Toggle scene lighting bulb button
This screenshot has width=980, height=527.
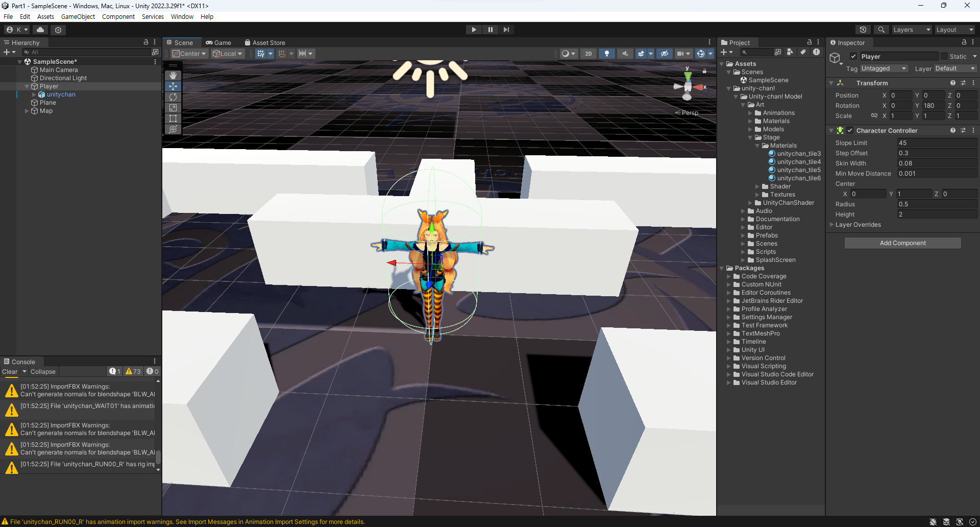(x=606, y=54)
